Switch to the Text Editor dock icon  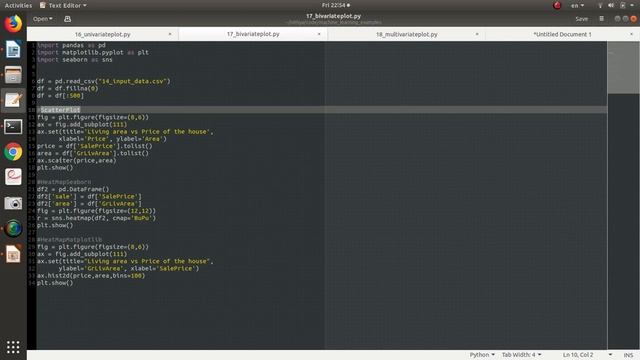(x=13, y=100)
